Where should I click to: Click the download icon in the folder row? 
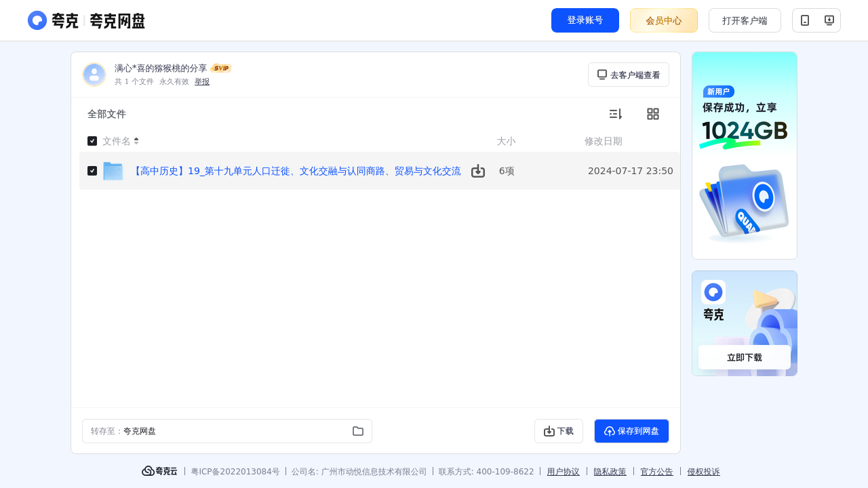coord(478,171)
